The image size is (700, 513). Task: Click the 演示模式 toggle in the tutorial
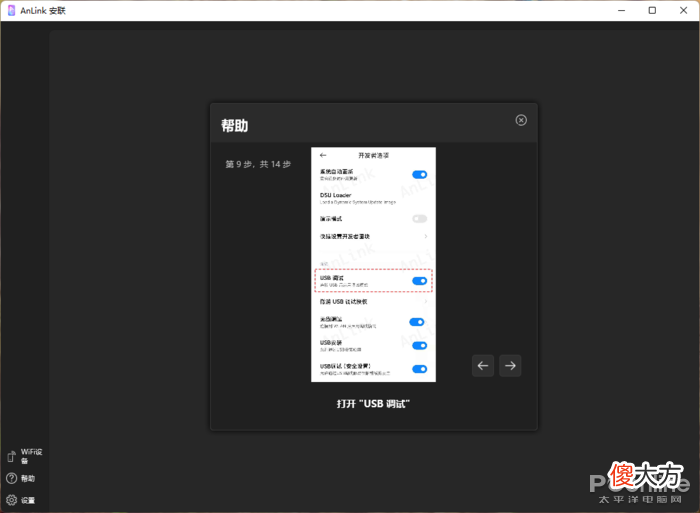tap(420, 219)
